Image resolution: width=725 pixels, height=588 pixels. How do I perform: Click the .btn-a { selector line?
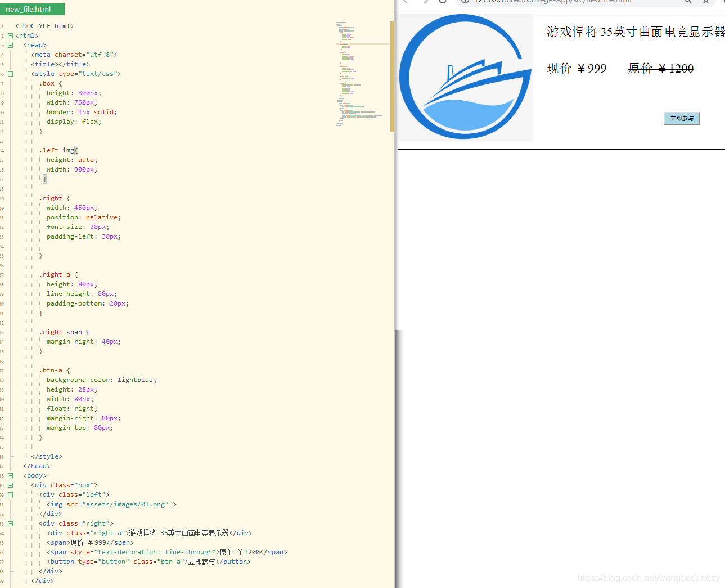coord(55,370)
